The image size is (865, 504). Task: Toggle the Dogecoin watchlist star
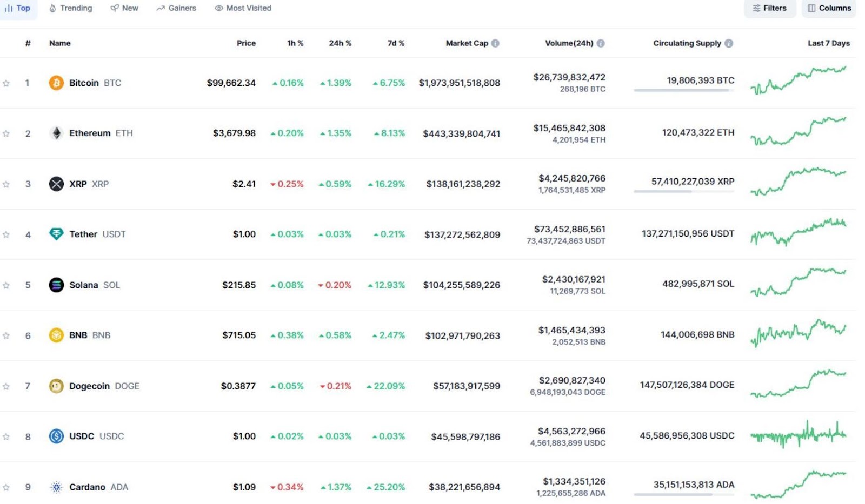(x=6, y=386)
